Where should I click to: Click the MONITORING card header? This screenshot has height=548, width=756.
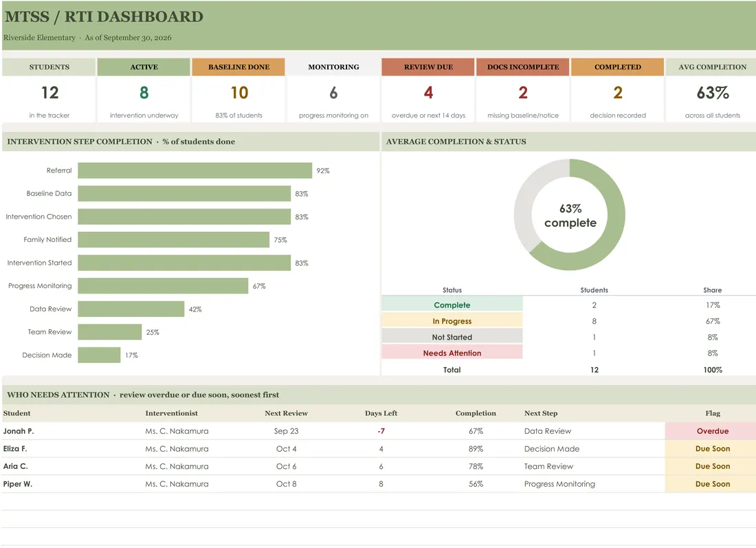point(333,67)
